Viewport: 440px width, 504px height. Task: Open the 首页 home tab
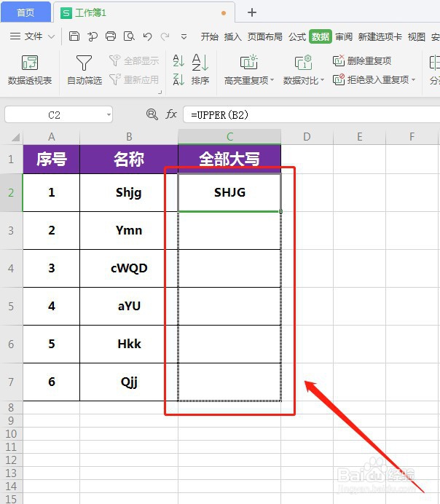pos(25,12)
